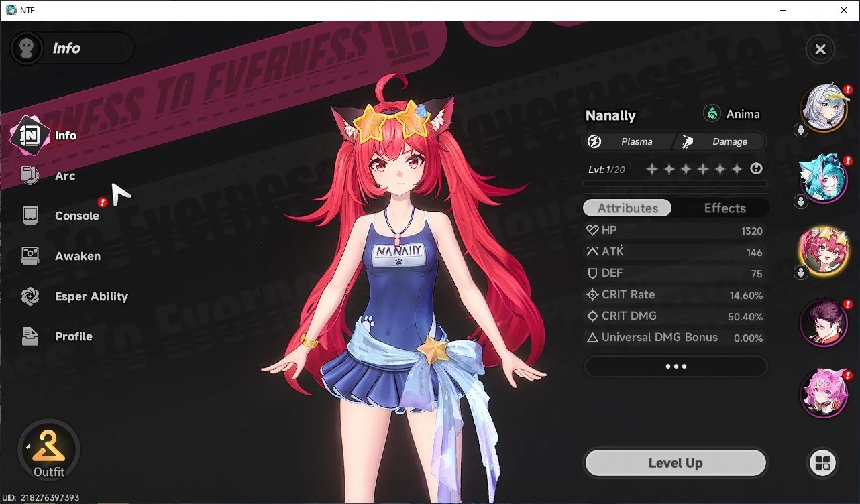Close the character info screen
The image size is (860, 504).
tap(820, 49)
